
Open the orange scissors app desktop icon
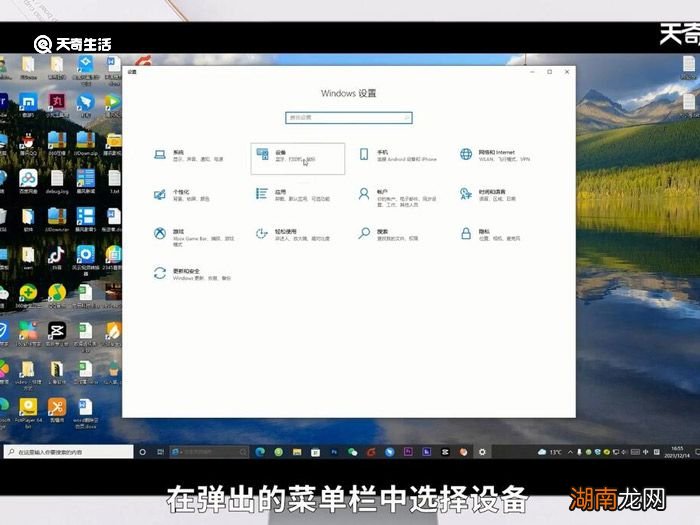57,411
